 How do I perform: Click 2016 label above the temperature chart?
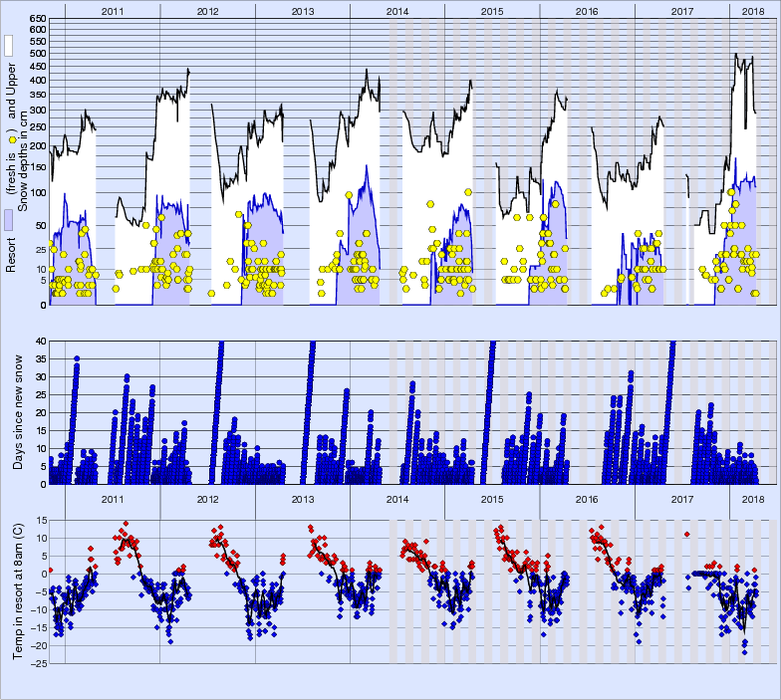coord(588,499)
